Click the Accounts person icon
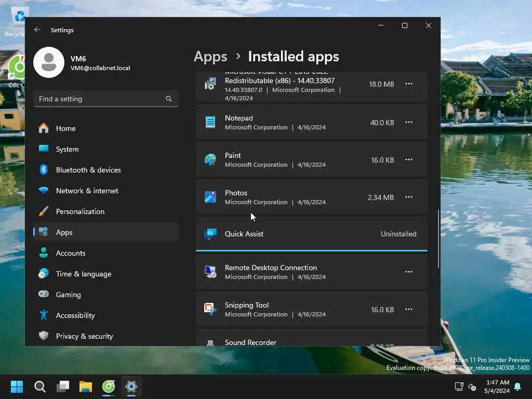Image resolution: width=532 pixels, height=399 pixels. pyautogui.click(x=44, y=253)
